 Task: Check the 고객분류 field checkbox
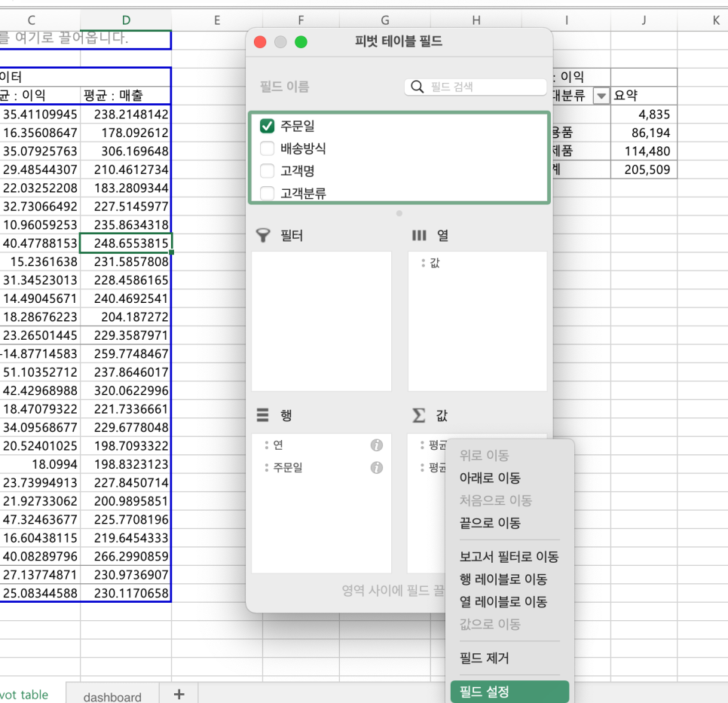[x=267, y=193]
